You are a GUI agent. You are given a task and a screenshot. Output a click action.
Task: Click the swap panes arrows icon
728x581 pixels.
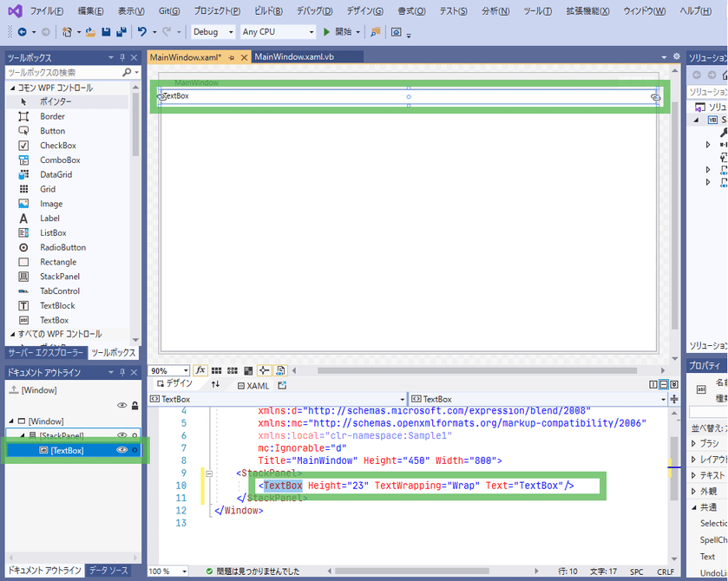tap(215, 385)
